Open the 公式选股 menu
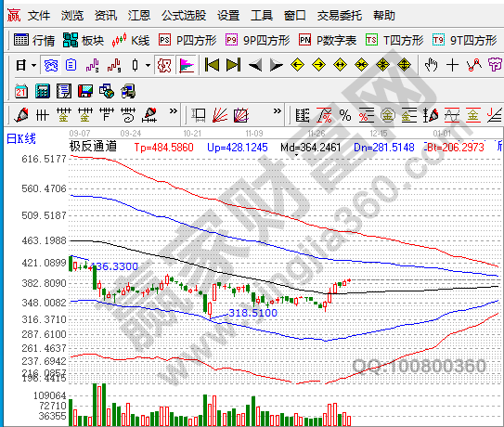 [184, 15]
